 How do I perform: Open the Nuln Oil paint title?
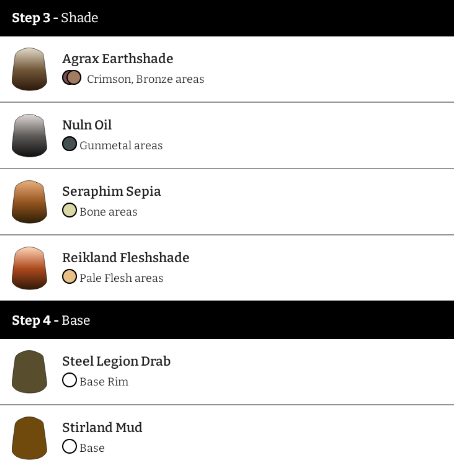click(87, 125)
